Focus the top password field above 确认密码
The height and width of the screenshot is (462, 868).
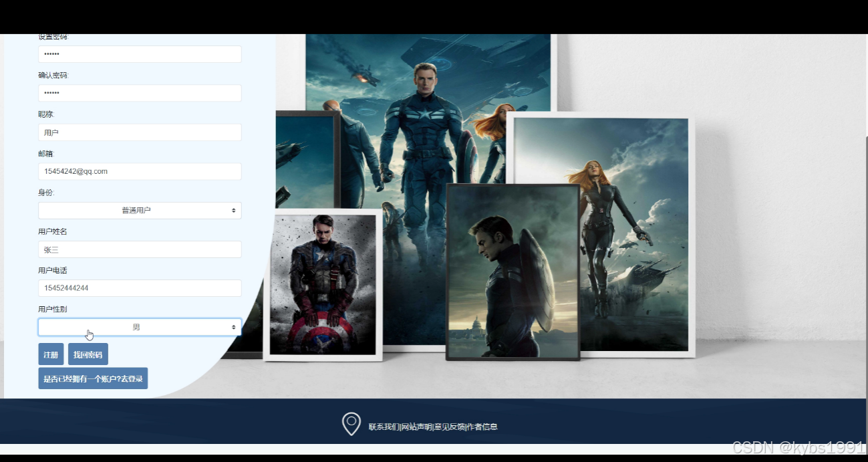tap(140, 54)
